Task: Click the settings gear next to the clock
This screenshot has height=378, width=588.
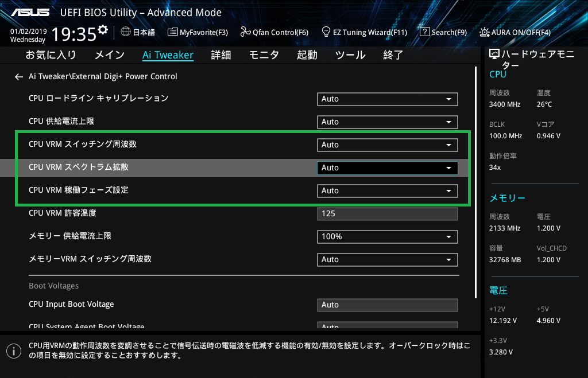Action: (103, 30)
